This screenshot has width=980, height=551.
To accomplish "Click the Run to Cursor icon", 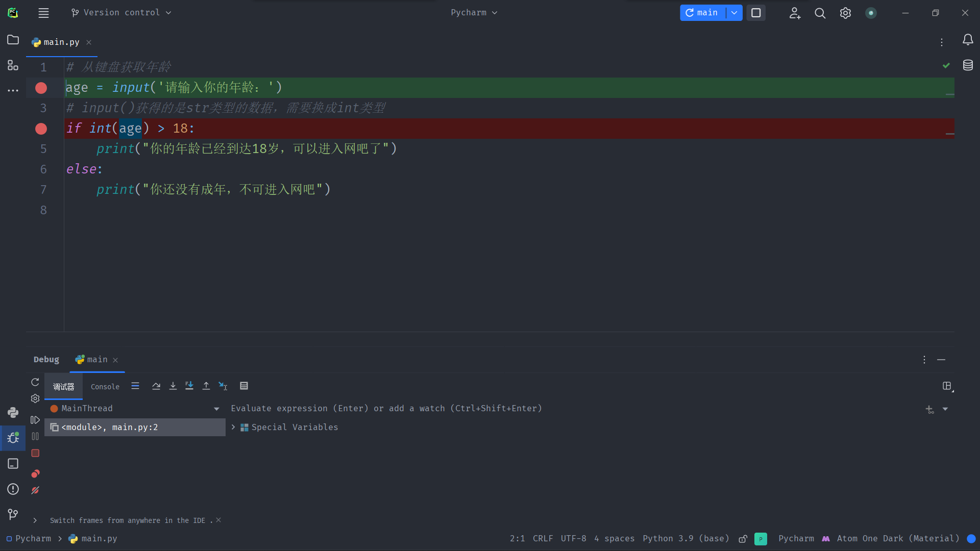I will tap(223, 386).
